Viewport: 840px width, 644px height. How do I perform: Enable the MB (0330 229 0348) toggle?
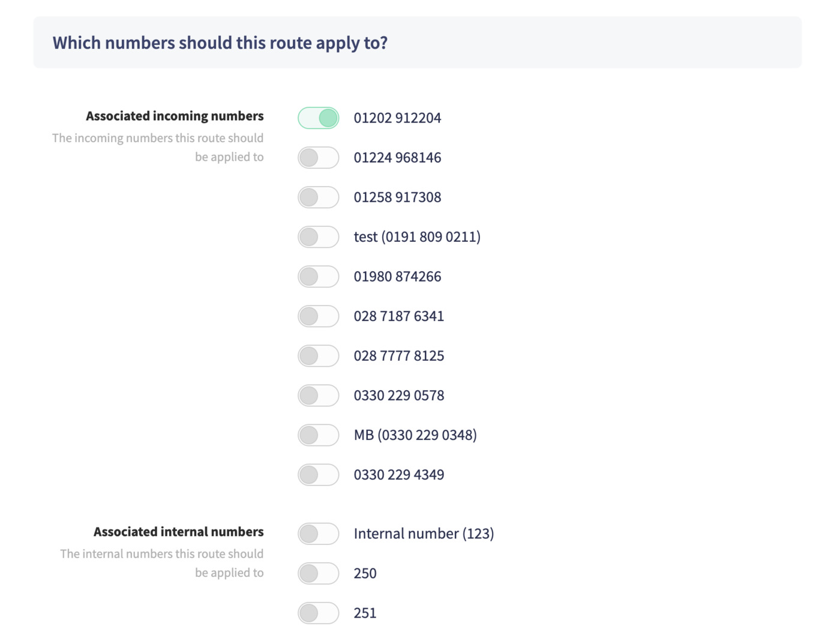318,435
